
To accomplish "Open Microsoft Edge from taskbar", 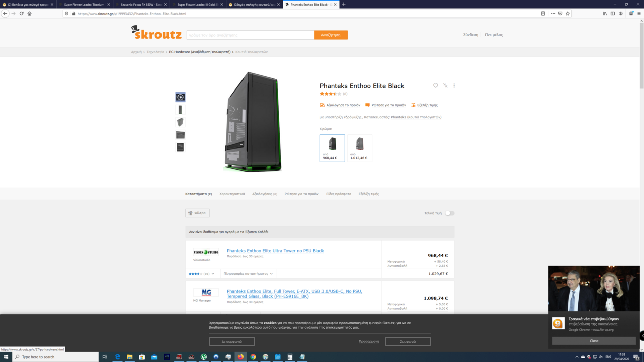I will click(117, 357).
